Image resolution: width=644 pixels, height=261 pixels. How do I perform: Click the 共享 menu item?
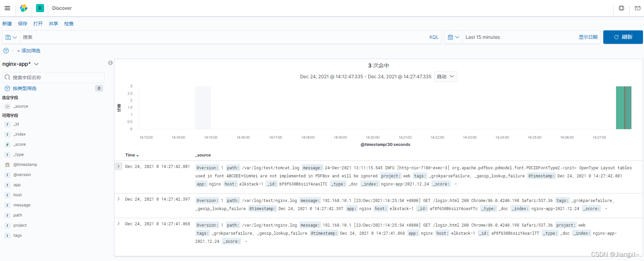pyautogui.click(x=54, y=24)
